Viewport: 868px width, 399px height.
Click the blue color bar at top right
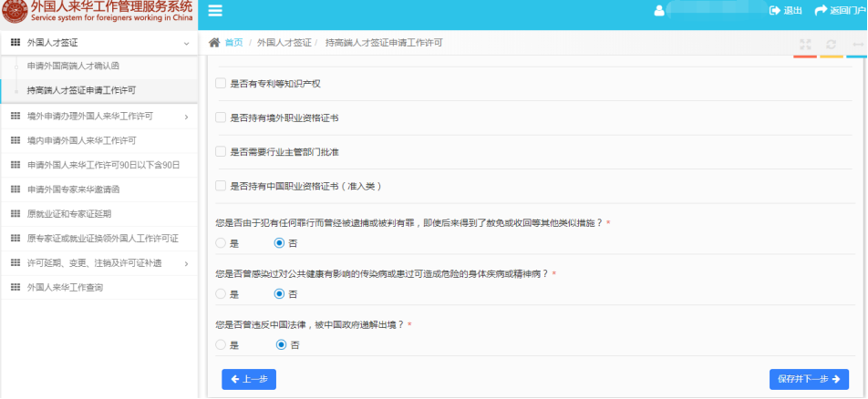coord(857,56)
